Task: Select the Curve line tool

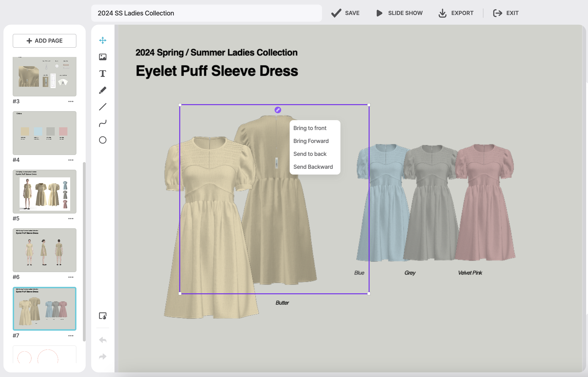Action: pos(103,123)
